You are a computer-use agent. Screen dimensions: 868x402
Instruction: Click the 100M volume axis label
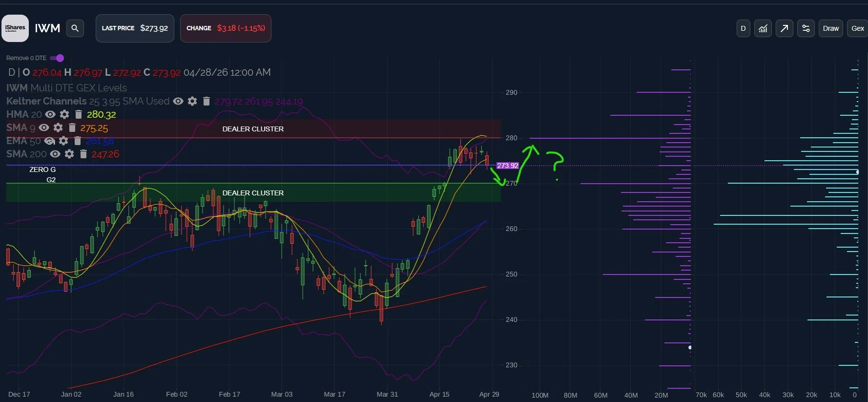click(x=540, y=395)
